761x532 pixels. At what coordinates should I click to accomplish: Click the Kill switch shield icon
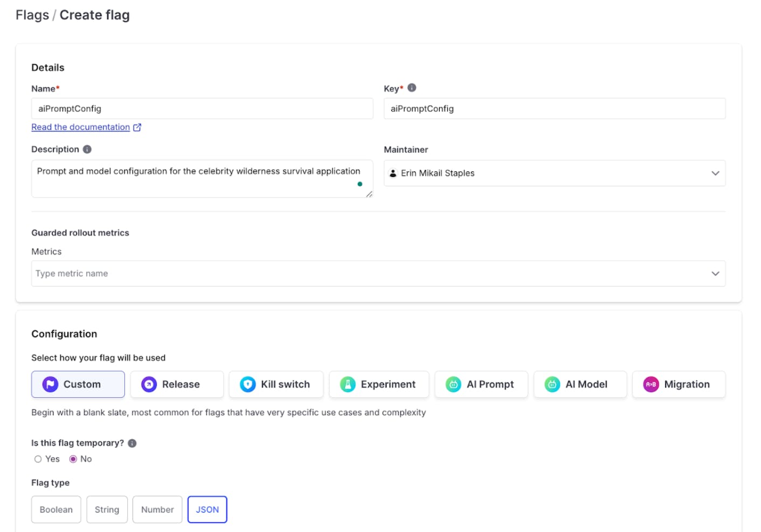point(247,384)
